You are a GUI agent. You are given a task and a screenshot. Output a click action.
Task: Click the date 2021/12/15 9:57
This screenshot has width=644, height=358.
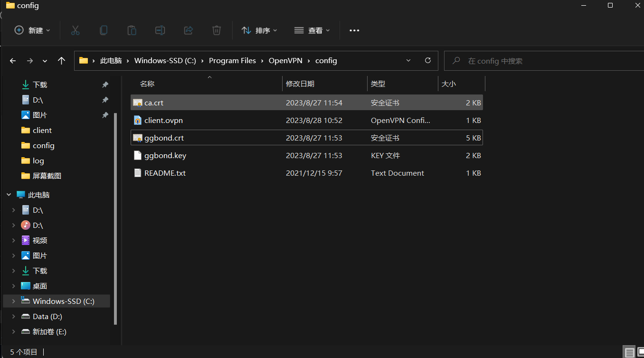(314, 173)
